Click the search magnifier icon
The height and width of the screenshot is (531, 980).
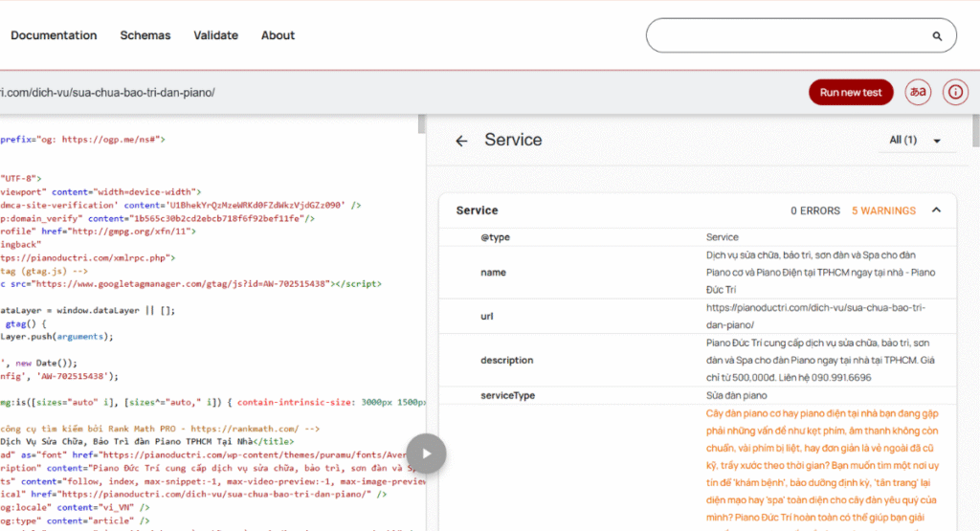[937, 36]
